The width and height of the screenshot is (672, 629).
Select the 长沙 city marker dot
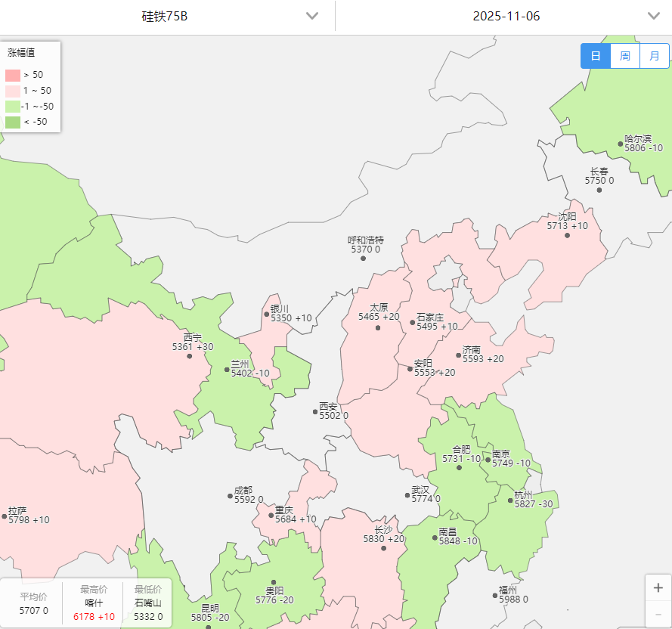pyautogui.click(x=383, y=548)
